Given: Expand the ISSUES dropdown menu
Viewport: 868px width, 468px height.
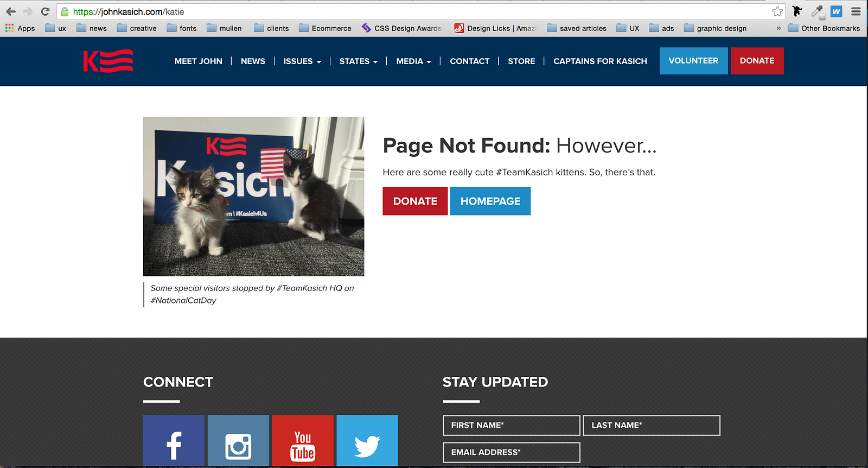Looking at the screenshot, I should tap(302, 61).
